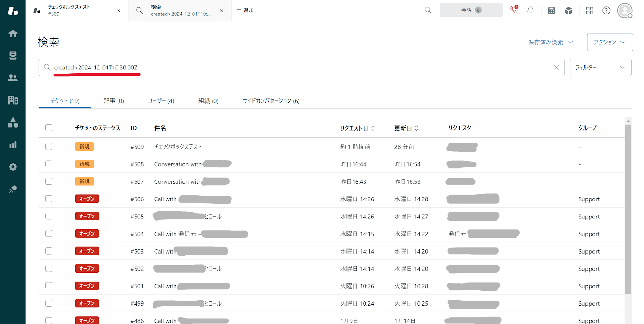Viewport: 644px width, 324px height.
Task: Open phone call icon with alert
Action: tap(514, 10)
